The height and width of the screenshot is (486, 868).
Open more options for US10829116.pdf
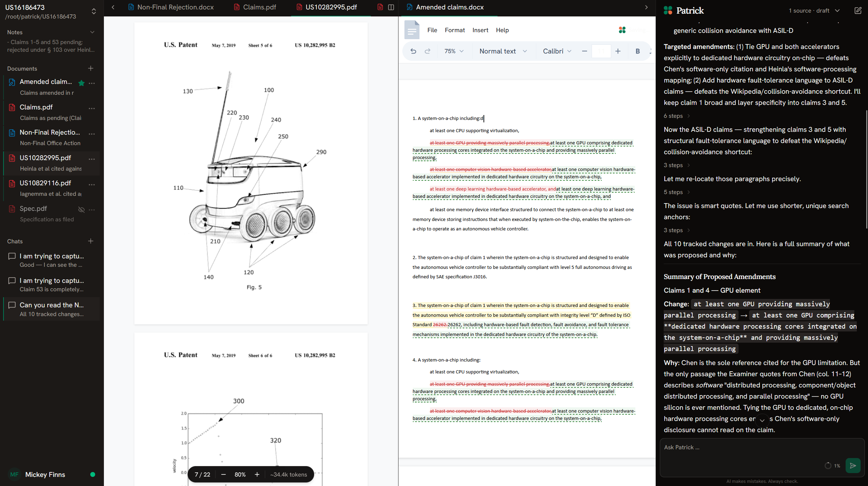click(x=92, y=184)
